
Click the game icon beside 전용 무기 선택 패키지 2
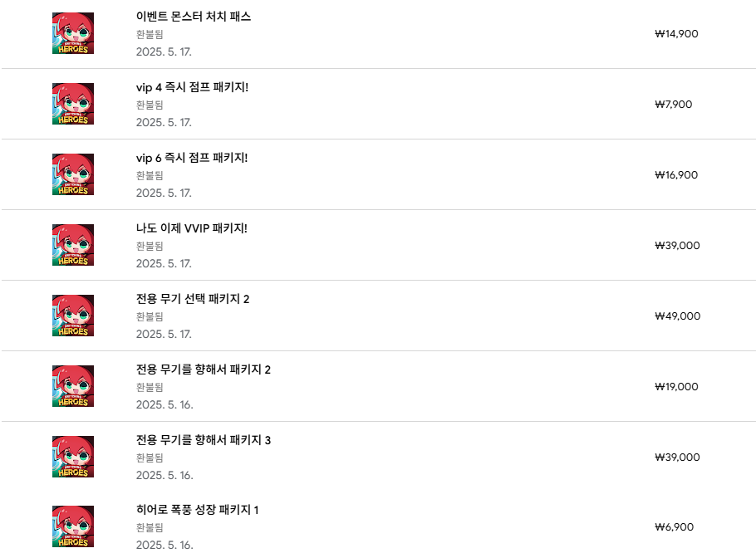pyautogui.click(x=73, y=316)
